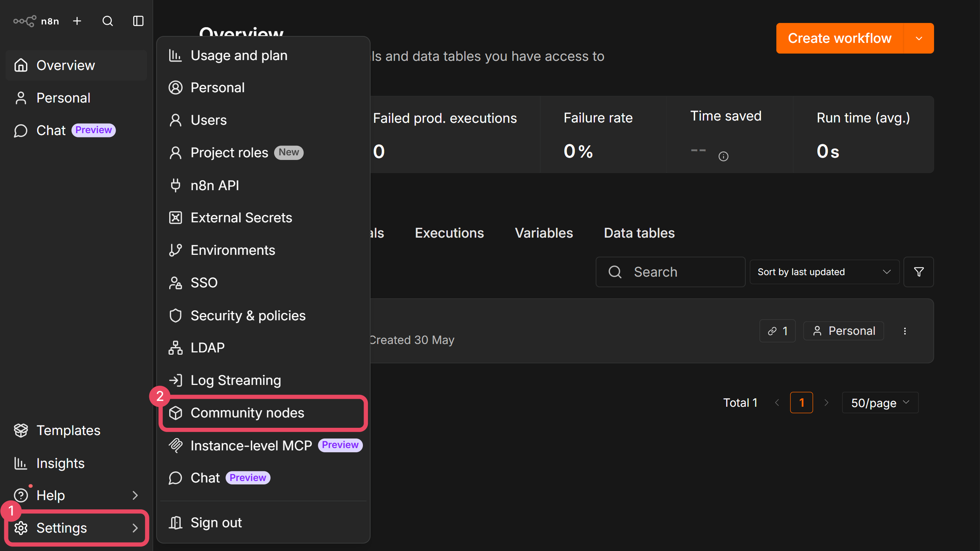The width and height of the screenshot is (980, 551).
Task: Open SSO settings menu item
Action: click(263, 283)
